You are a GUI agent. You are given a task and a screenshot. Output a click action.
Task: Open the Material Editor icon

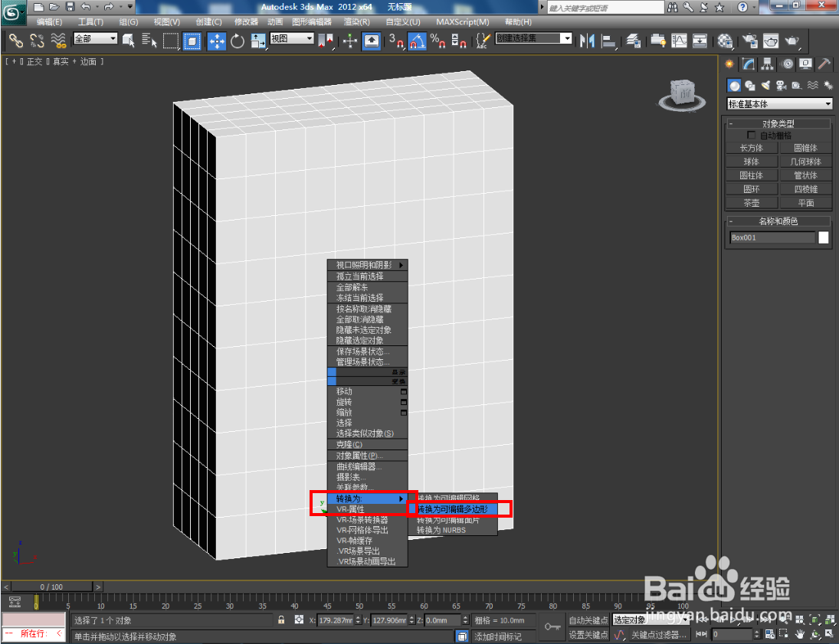point(725,41)
